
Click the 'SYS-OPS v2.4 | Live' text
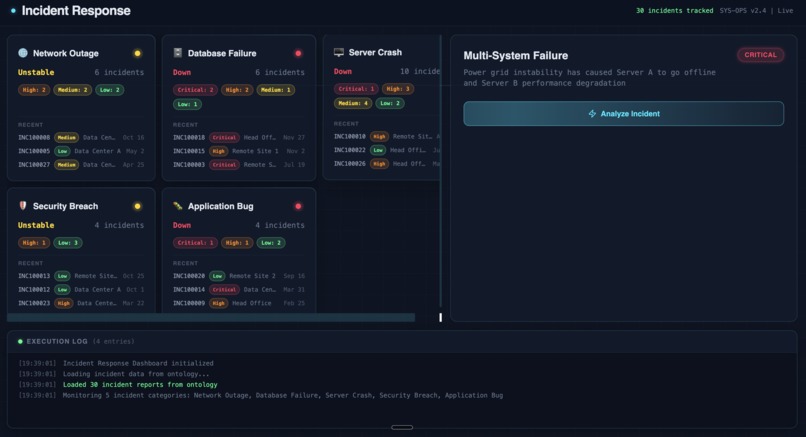[x=756, y=10]
